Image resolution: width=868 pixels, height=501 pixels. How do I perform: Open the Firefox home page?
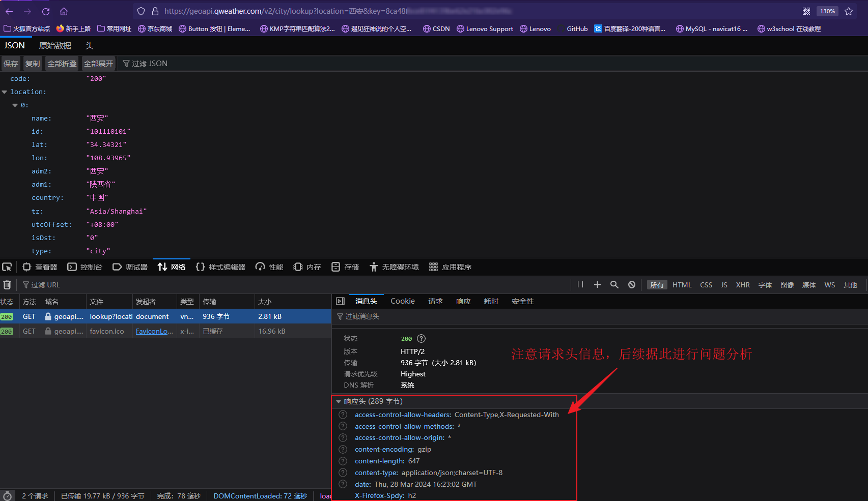point(64,11)
